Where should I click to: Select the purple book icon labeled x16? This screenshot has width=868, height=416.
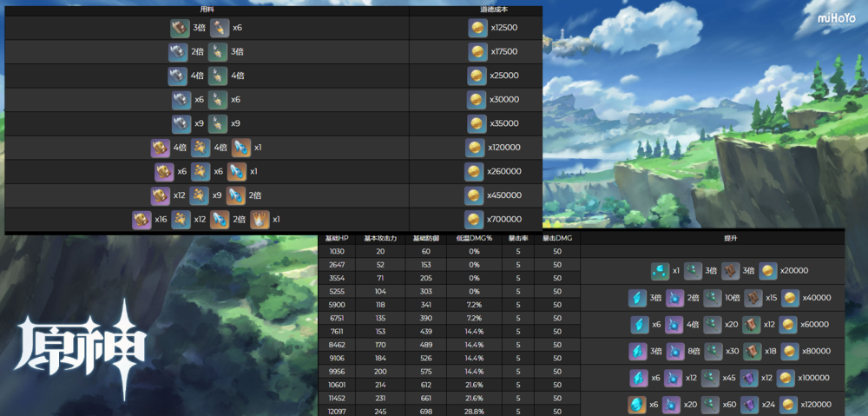click(141, 220)
